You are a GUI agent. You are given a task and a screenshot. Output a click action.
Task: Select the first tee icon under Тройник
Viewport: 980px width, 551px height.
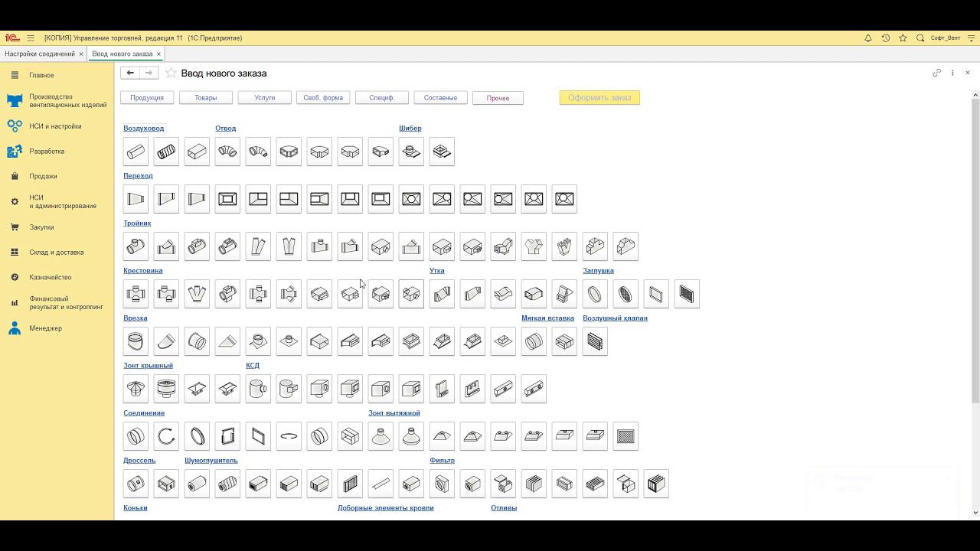(136, 246)
